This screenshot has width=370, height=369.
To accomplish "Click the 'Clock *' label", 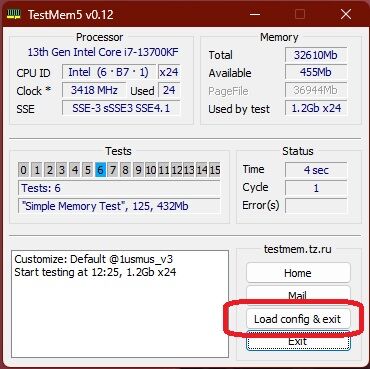I will click(x=33, y=91).
